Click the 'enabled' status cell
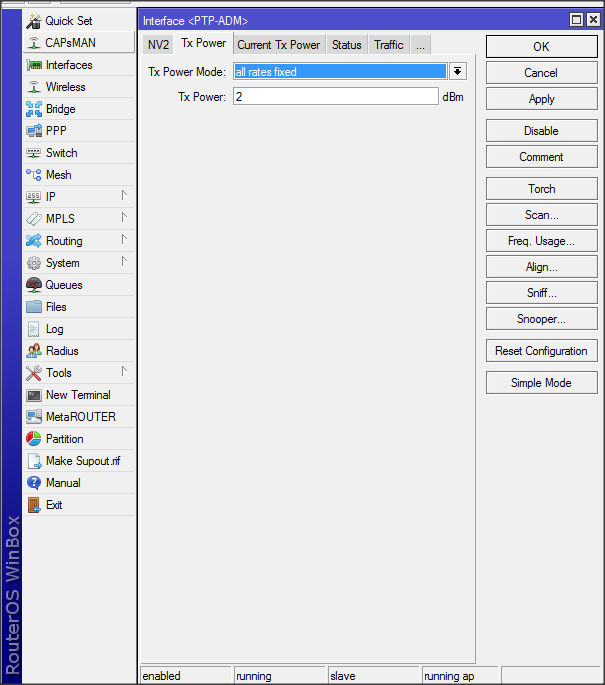Viewport: 605px width, 685px height. click(185, 675)
